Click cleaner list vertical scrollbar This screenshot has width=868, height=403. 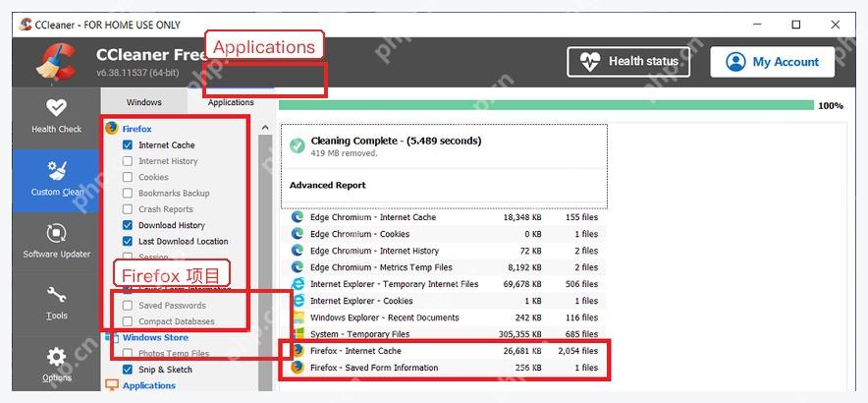click(265, 260)
